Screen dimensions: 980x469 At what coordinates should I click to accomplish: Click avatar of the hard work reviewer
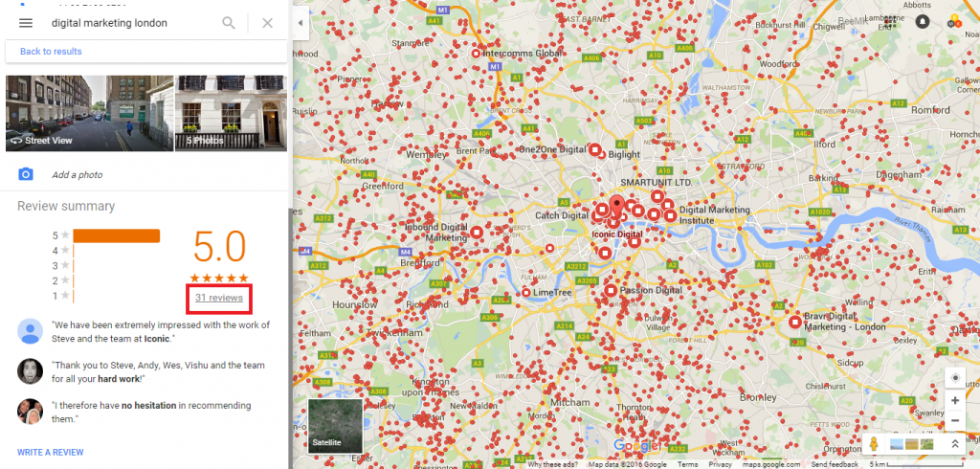tap(30, 371)
